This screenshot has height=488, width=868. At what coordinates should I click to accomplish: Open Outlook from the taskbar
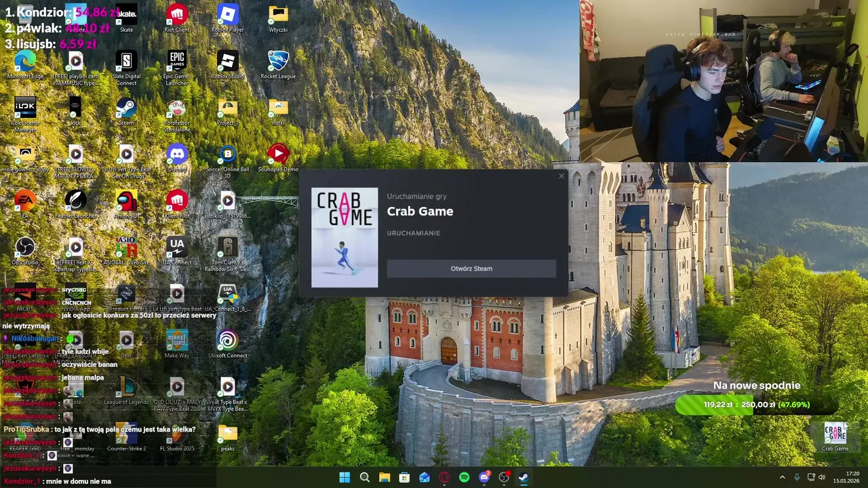424,477
